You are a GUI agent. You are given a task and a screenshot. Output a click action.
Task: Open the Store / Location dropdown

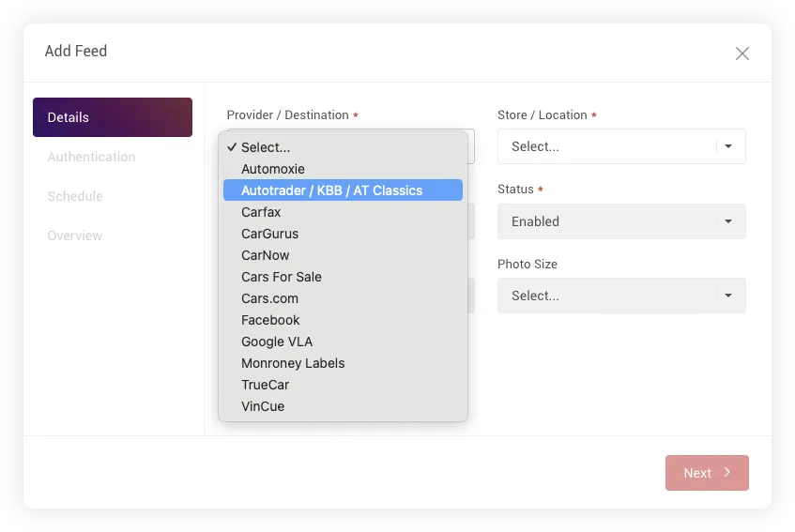pyautogui.click(x=621, y=146)
